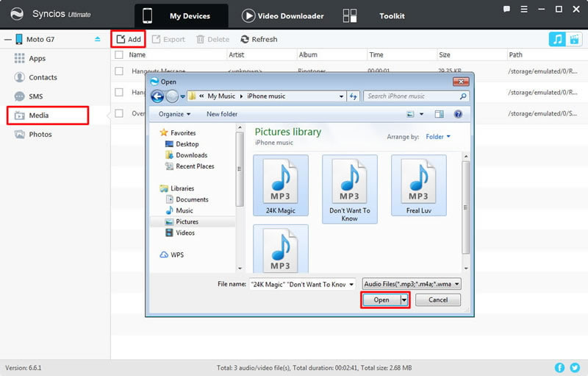588x376 pixels.
Task: Toggle the preview pane icon
Action: pos(439,114)
